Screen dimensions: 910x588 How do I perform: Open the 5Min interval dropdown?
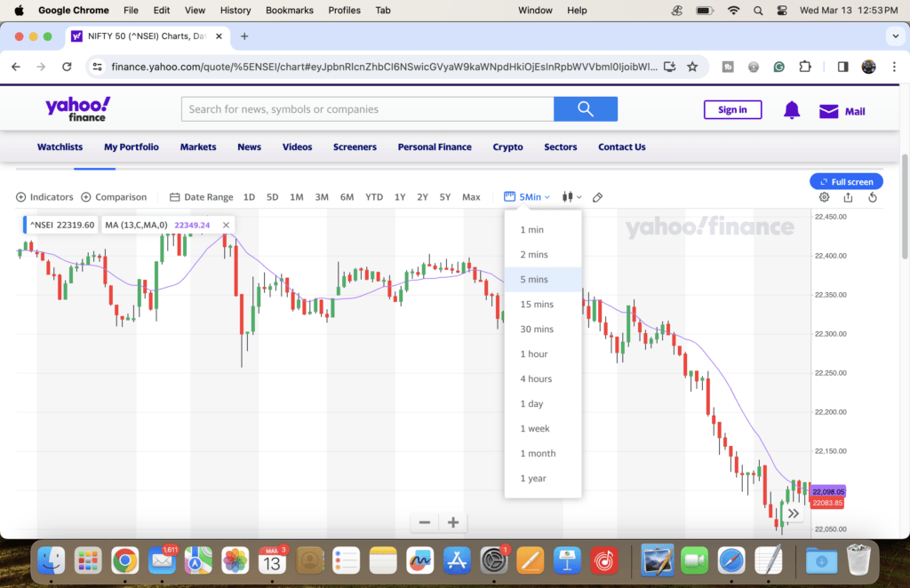click(527, 197)
